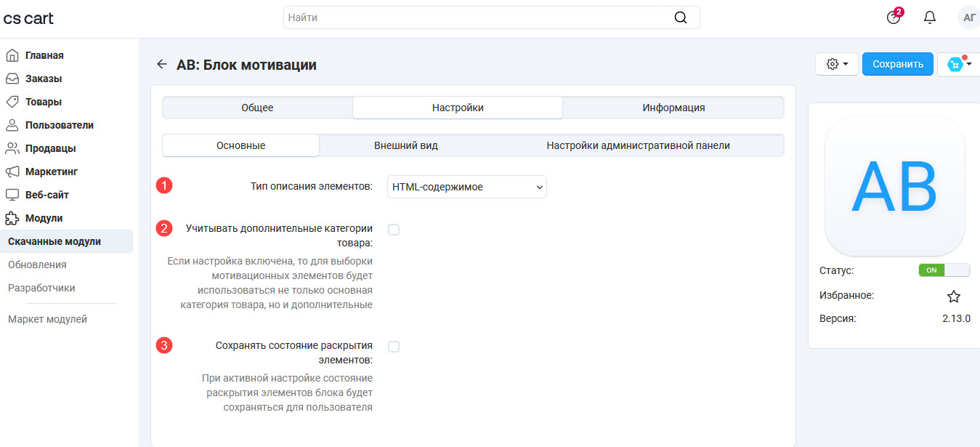
Task: Mark module as favorite with star icon
Action: (953, 297)
